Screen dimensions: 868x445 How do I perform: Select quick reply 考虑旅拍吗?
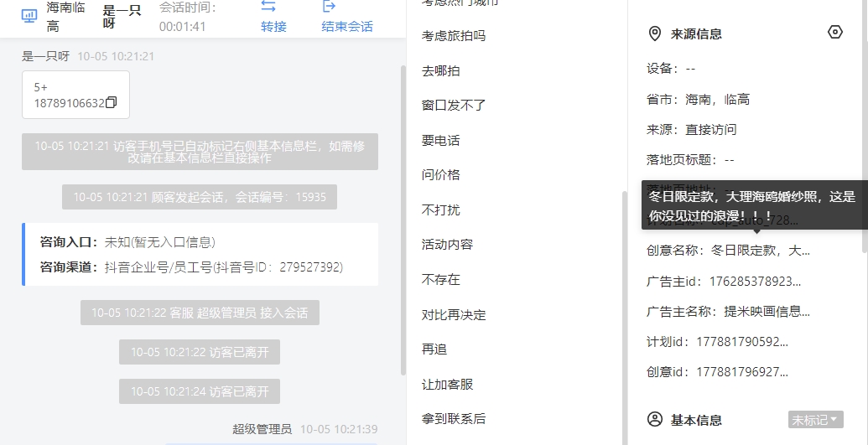(454, 36)
